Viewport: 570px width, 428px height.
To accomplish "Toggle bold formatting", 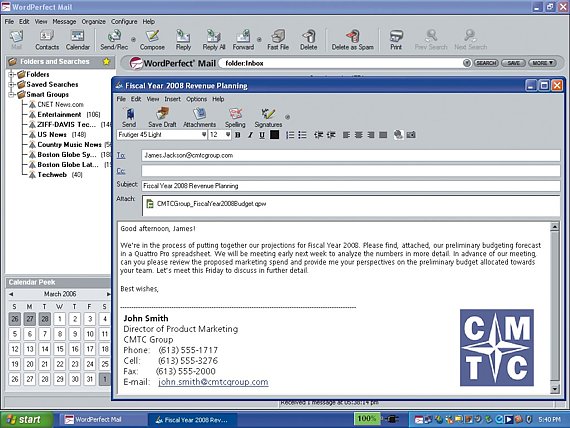I will 238,135.
